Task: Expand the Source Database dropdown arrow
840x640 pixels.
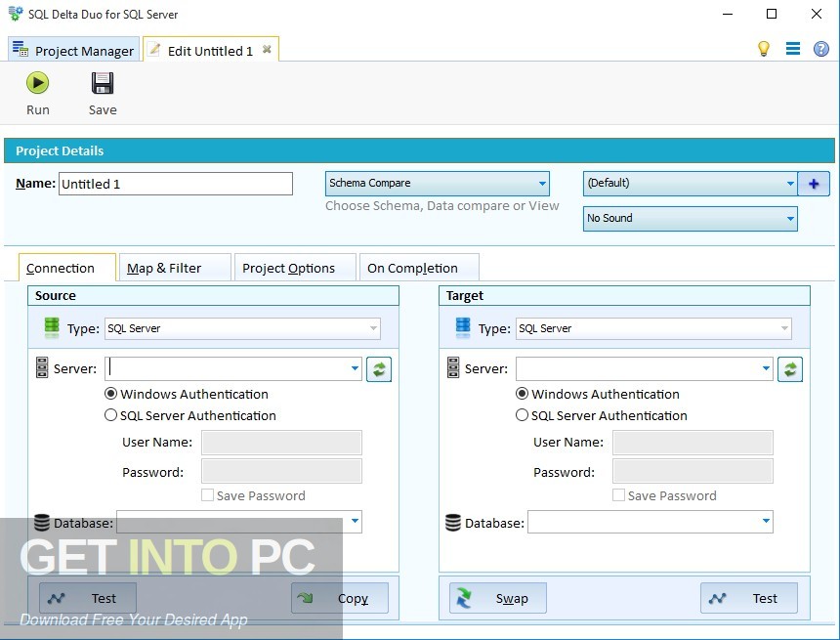Action: 355,522
